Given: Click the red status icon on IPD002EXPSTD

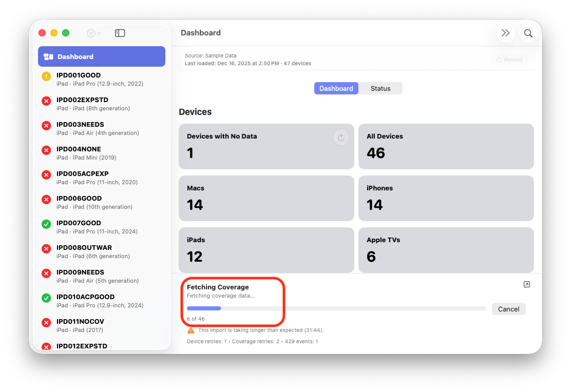Looking at the screenshot, I should tap(46, 101).
